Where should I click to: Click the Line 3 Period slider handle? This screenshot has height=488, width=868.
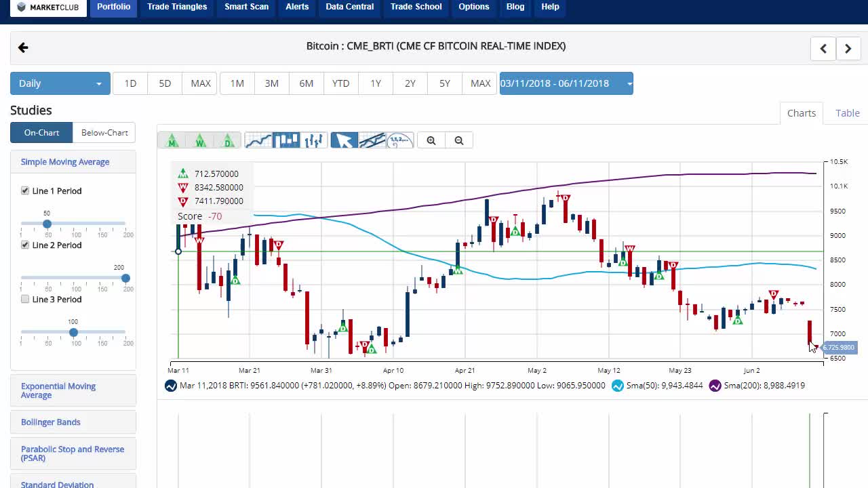coord(73,332)
